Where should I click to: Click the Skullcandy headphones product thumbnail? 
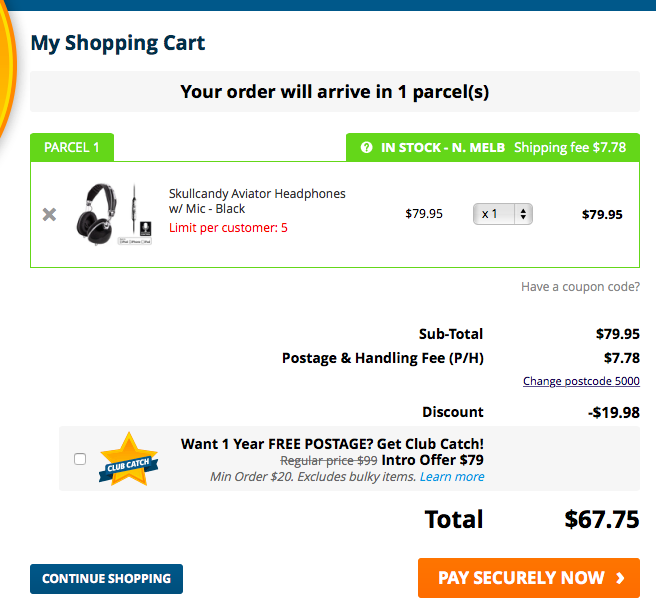click(x=112, y=214)
